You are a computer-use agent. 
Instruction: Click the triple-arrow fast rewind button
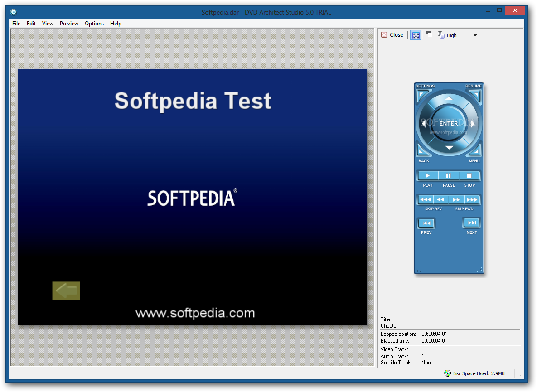(426, 199)
